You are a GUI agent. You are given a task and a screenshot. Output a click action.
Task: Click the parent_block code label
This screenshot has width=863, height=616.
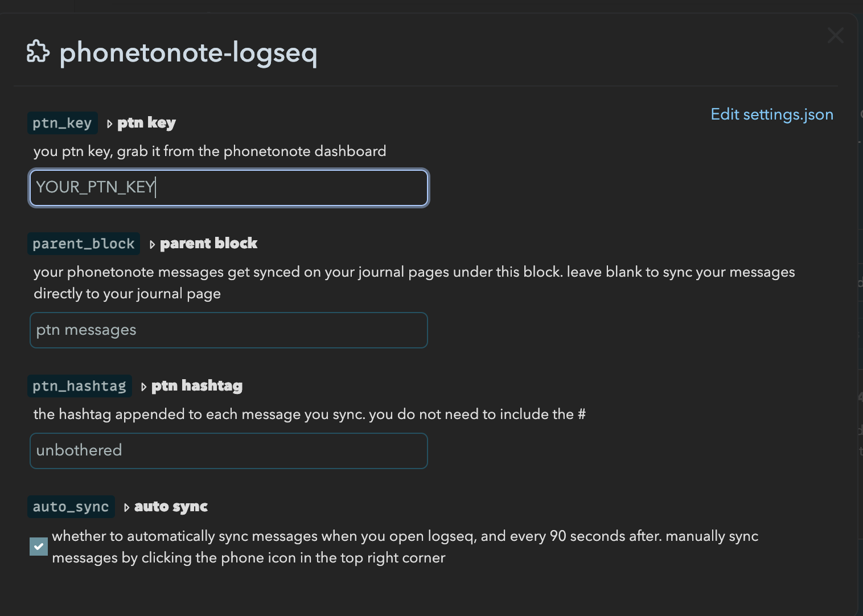coord(84,244)
